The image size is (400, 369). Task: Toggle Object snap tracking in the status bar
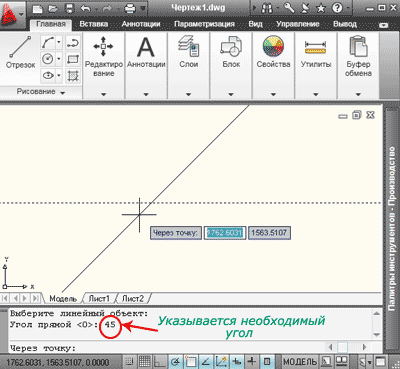click(206, 361)
